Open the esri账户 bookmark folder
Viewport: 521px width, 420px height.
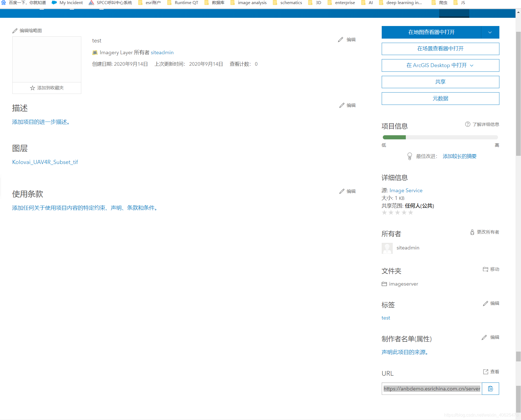click(149, 3)
